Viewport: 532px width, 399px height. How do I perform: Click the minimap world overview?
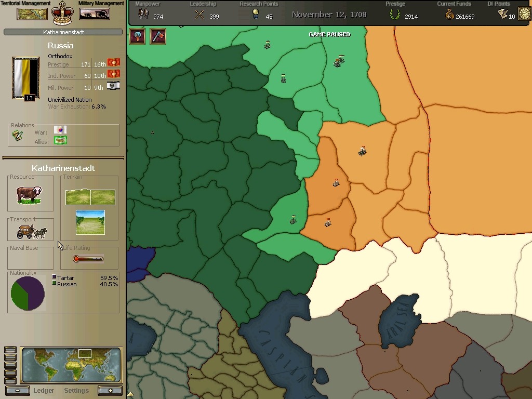(71, 365)
